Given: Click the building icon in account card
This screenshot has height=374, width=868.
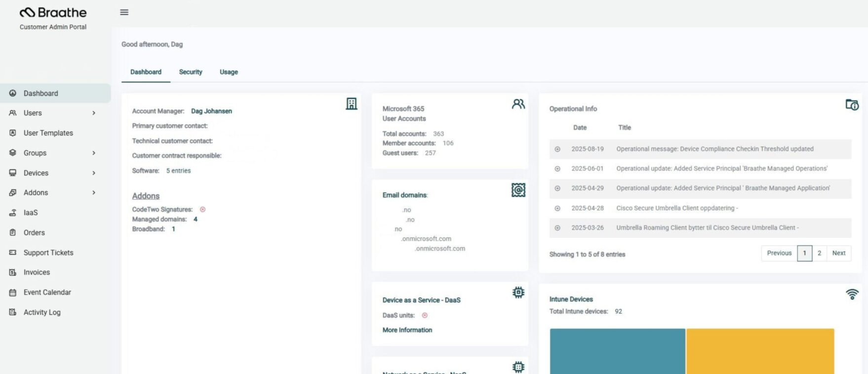Looking at the screenshot, I should tap(351, 104).
